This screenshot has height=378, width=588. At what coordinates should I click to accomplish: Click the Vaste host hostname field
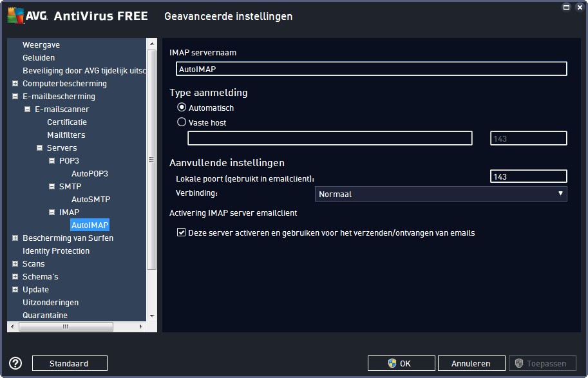[x=330, y=138]
